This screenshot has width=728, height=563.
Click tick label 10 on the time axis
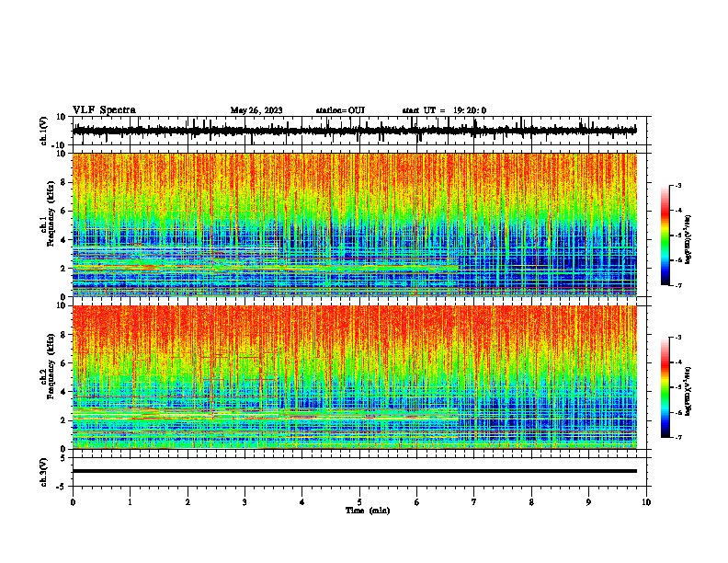(x=646, y=502)
